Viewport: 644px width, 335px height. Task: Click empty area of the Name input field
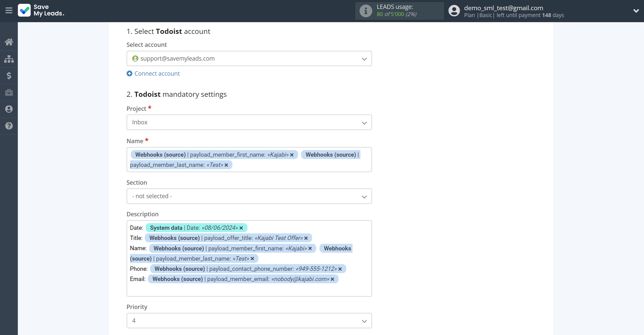point(300,165)
